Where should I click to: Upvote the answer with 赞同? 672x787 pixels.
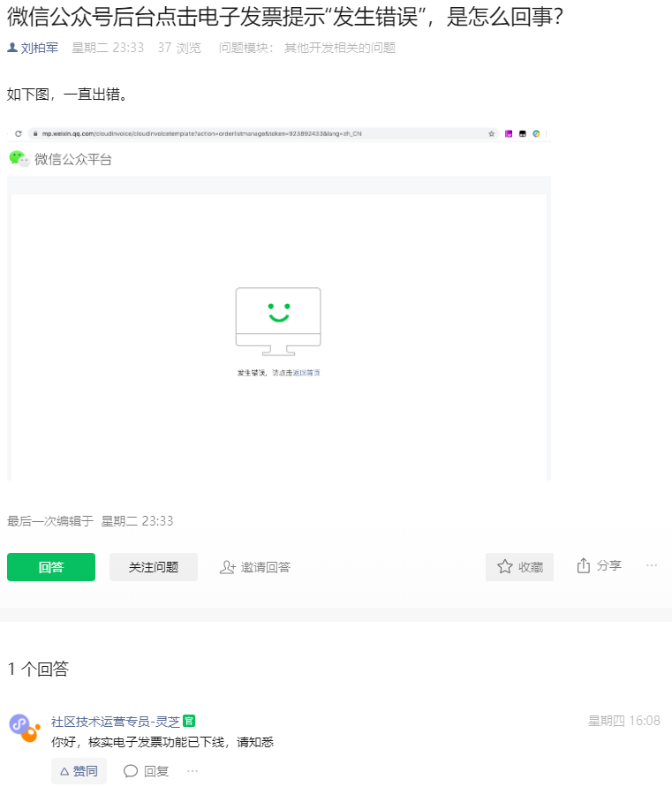pyautogui.click(x=79, y=771)
